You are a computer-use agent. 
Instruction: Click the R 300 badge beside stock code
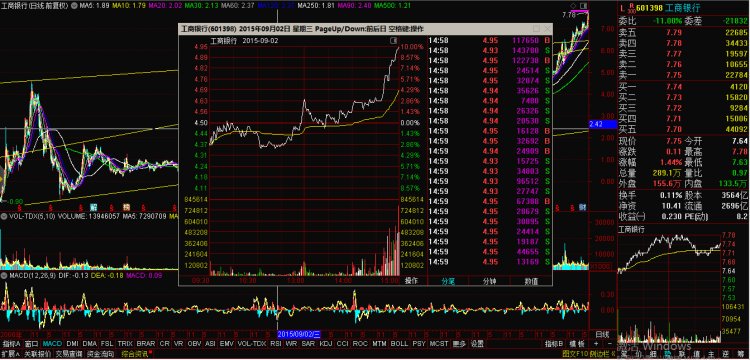pyautogui.click(x=632, y=9)
